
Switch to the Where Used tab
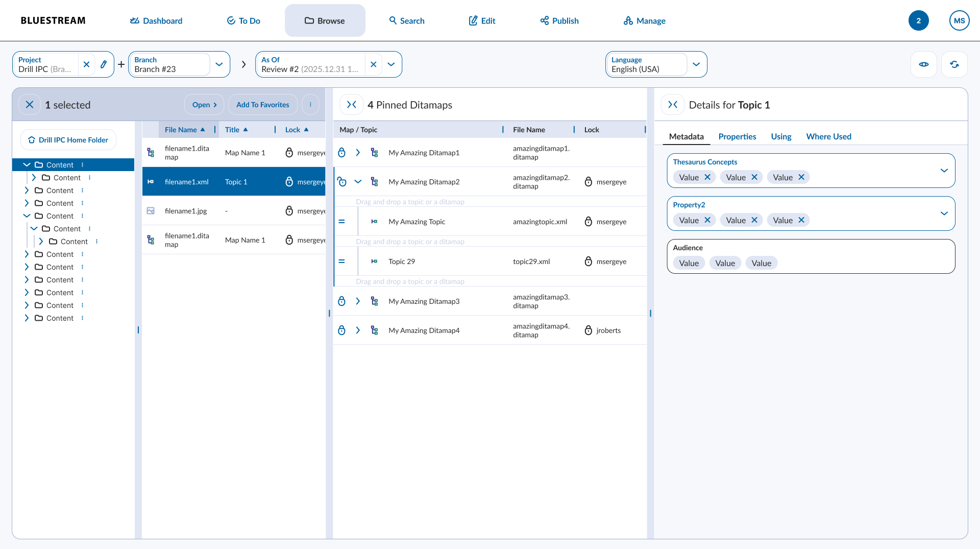tap(828, 136)
